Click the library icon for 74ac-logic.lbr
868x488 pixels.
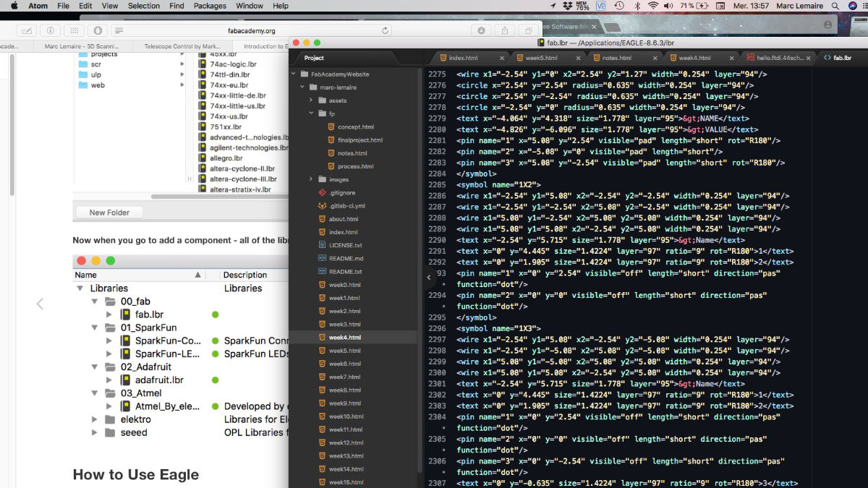point(203,64)
